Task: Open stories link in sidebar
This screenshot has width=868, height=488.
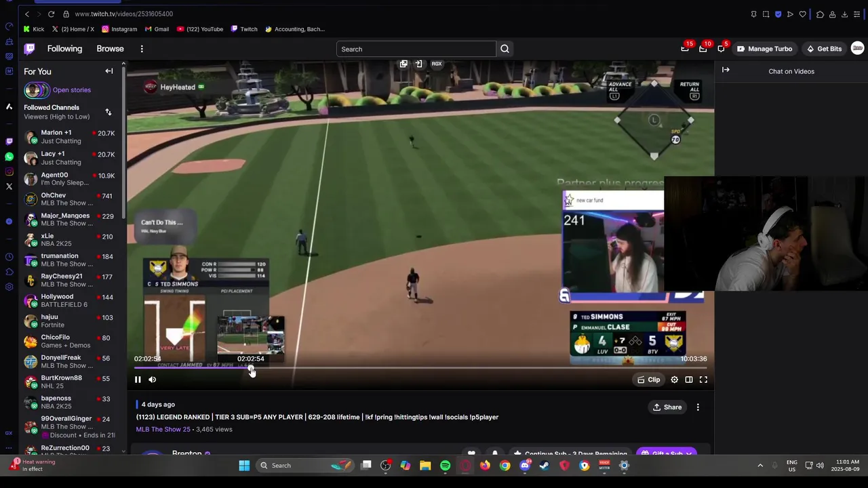Action: coord(71,90)
